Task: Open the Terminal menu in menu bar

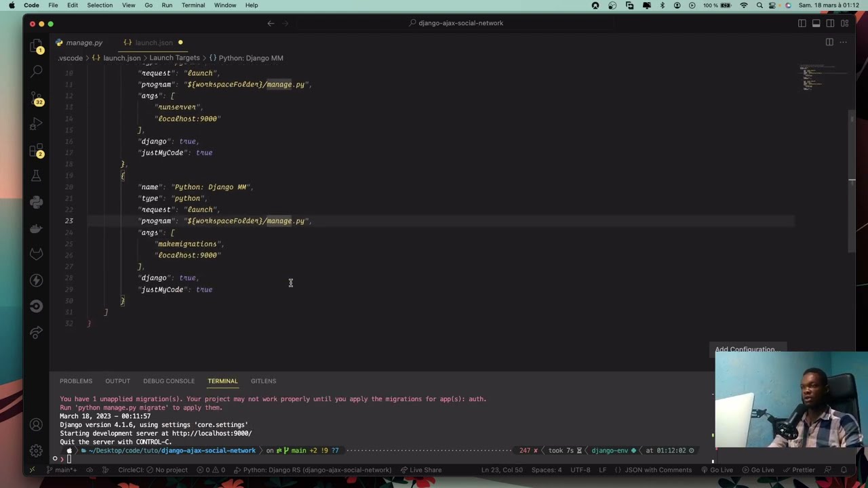Action: (x=193, y=5)
